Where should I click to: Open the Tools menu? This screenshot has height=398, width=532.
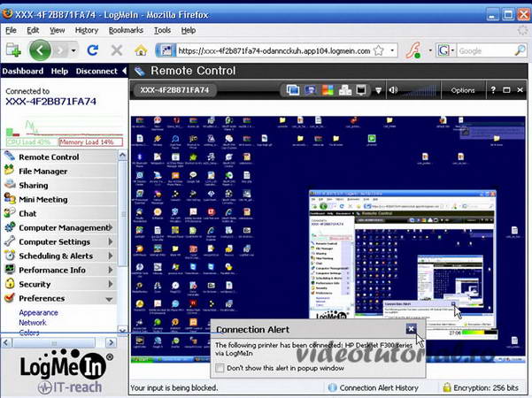(x=162, y=30)
